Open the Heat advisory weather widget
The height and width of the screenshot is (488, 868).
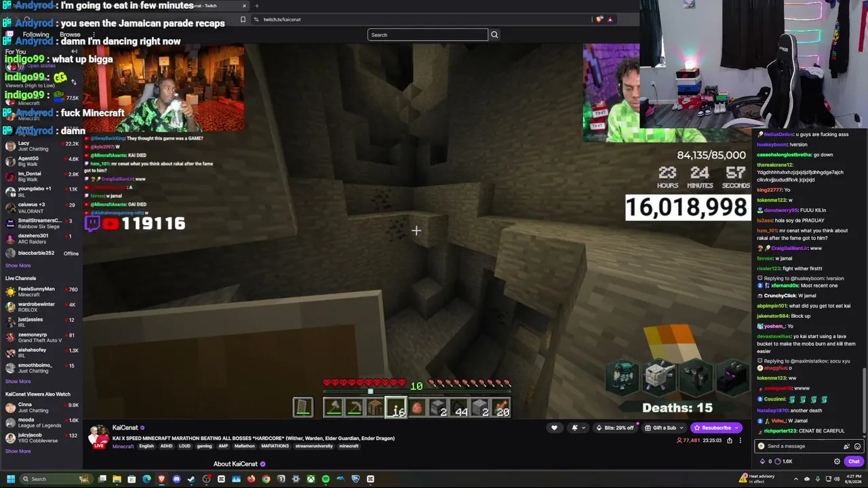[757, 479]
